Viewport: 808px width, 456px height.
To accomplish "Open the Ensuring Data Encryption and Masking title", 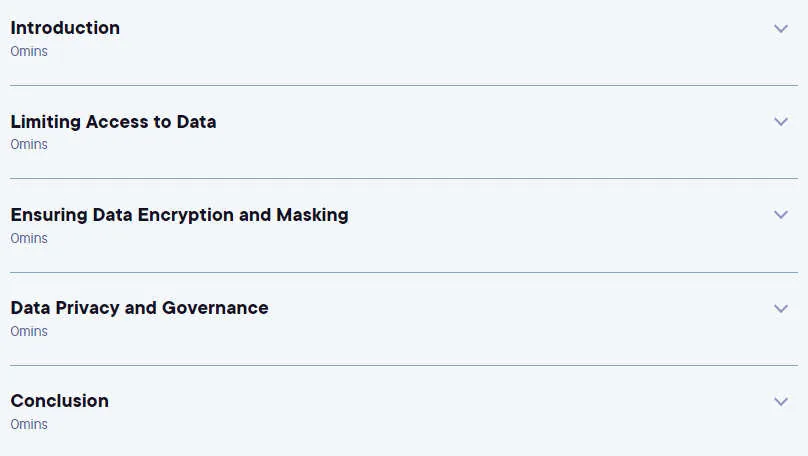I will pyautogui.click(x=179, y=215).
